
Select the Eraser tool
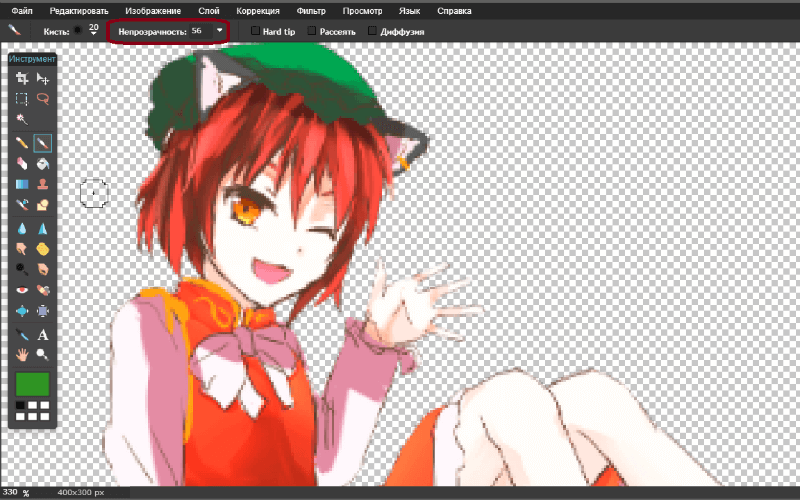point(22,164)
